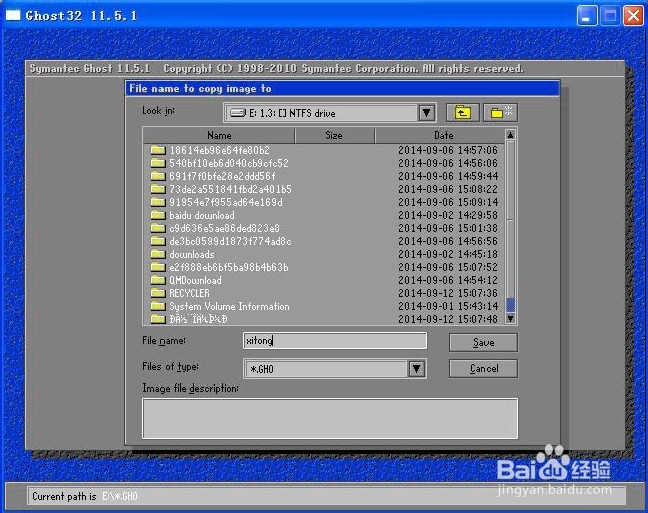Click folder icon beside QMDownload
648x513 pixels.
pos(158,280)
